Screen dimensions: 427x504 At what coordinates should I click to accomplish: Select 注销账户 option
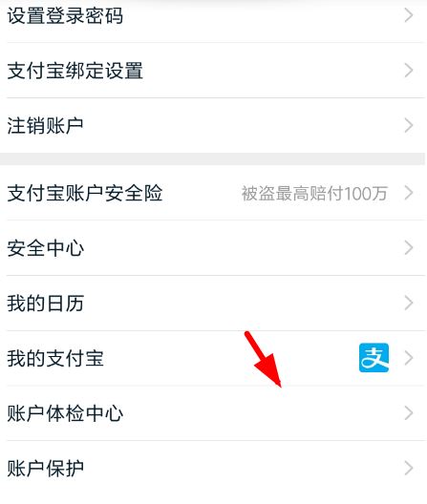click(213, 125)
